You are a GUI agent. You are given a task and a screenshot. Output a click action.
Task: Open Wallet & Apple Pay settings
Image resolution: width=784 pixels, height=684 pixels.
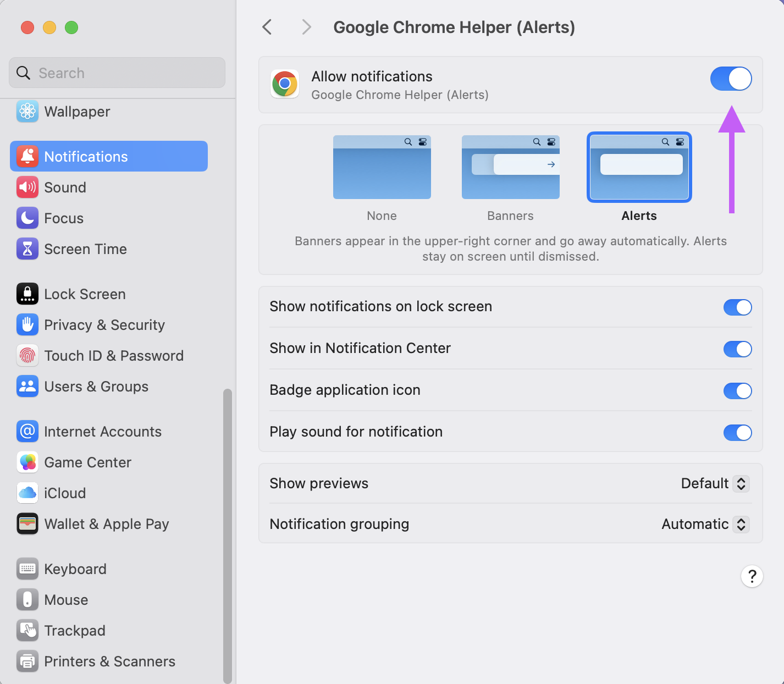click(x=109, y=523)
